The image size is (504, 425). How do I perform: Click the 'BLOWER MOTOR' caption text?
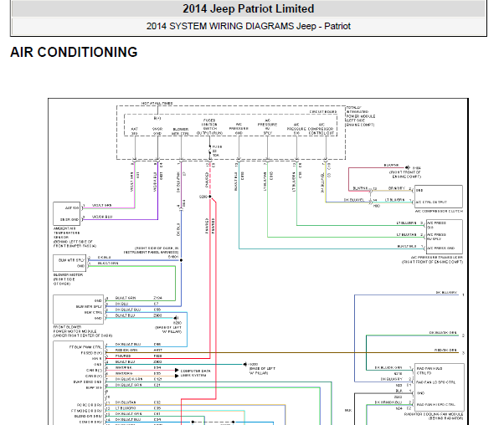point(68,275)
